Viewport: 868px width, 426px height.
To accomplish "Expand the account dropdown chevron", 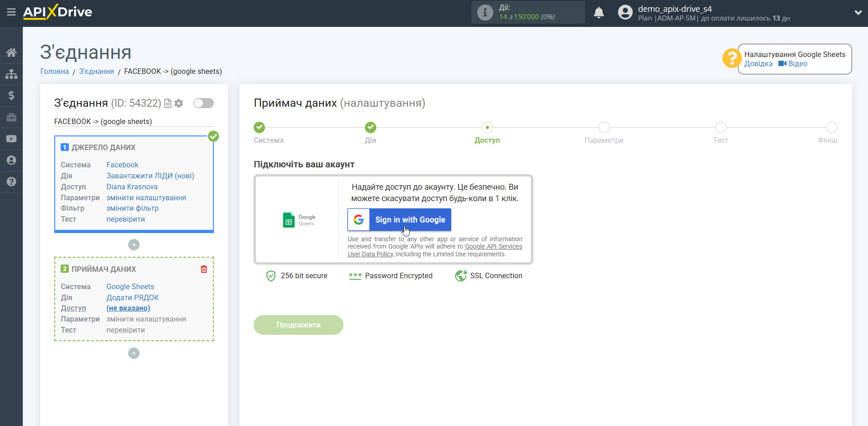I will click(858, 13).
